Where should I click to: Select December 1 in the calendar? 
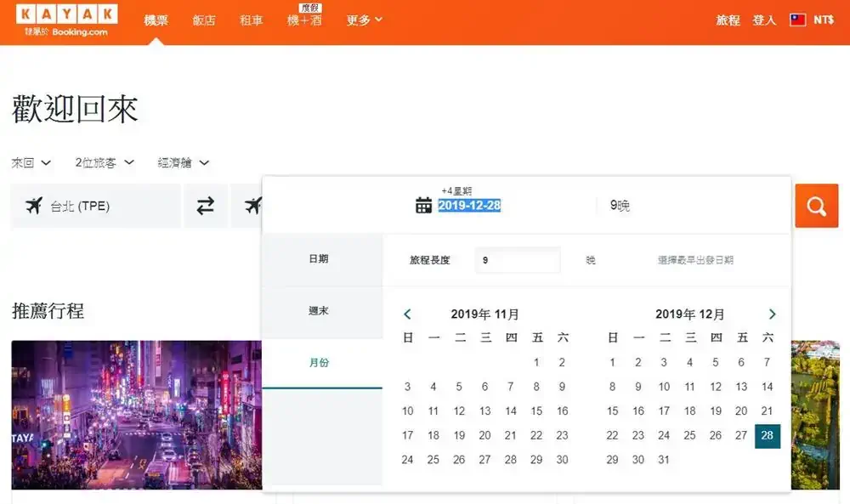612,362
